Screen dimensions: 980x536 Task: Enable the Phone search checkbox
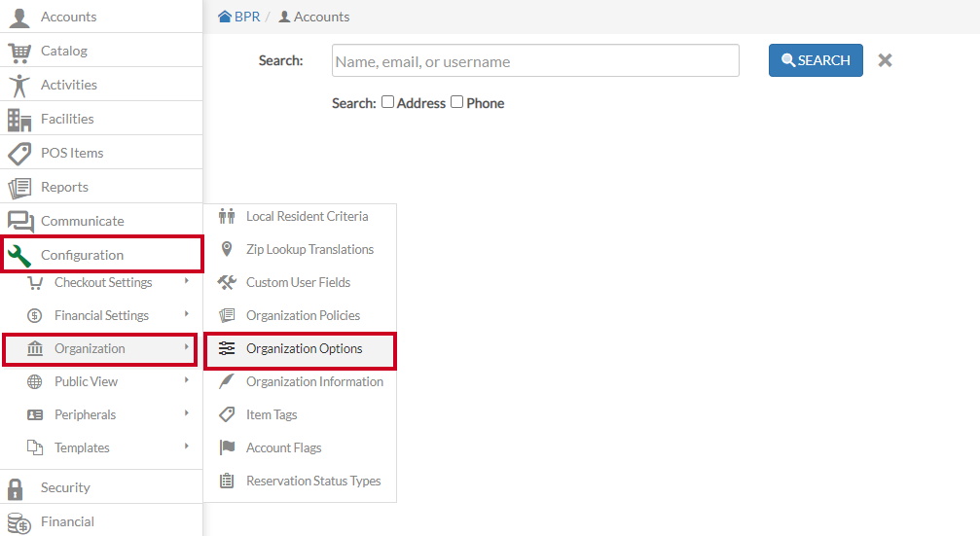coord(456,102)
